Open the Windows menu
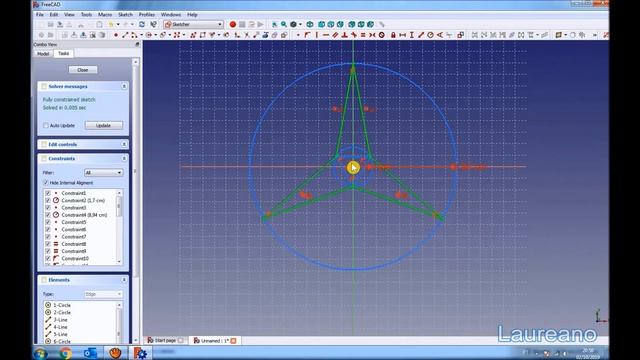 171,15
